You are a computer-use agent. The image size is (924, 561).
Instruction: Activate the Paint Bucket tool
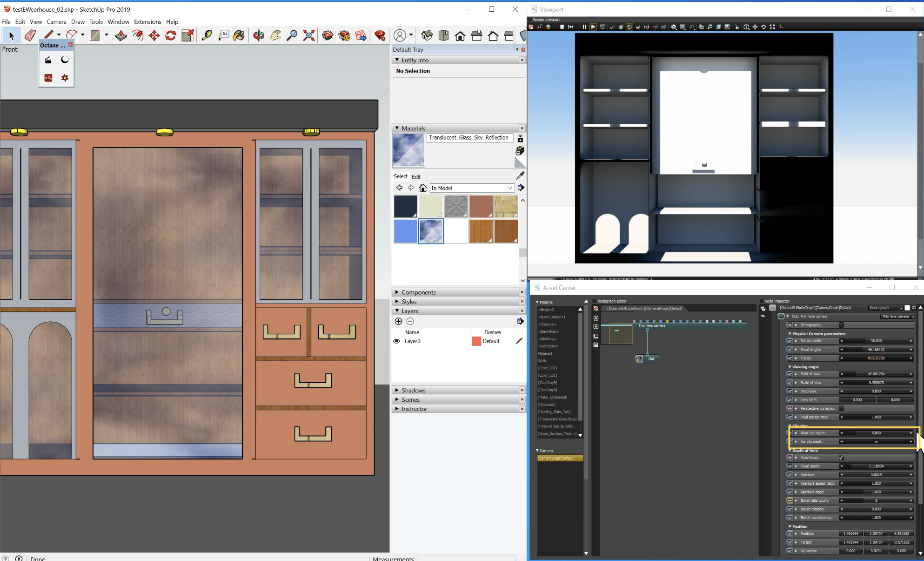coord(239,35)
